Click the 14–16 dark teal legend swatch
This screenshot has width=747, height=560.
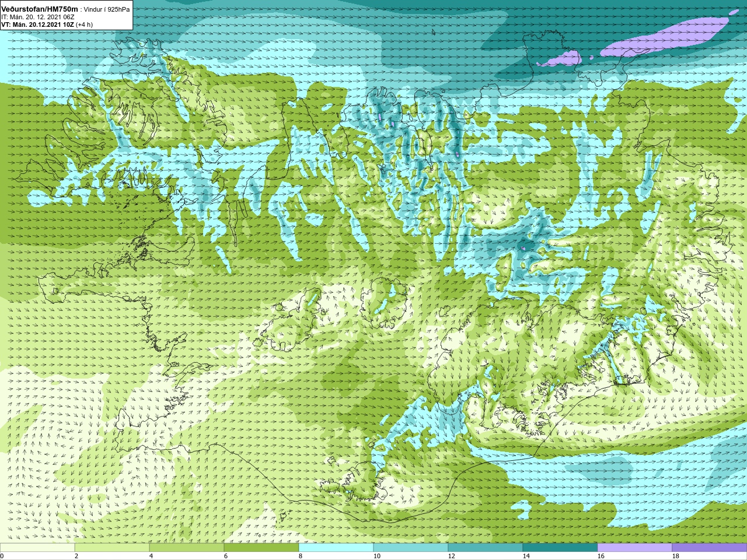560,548
